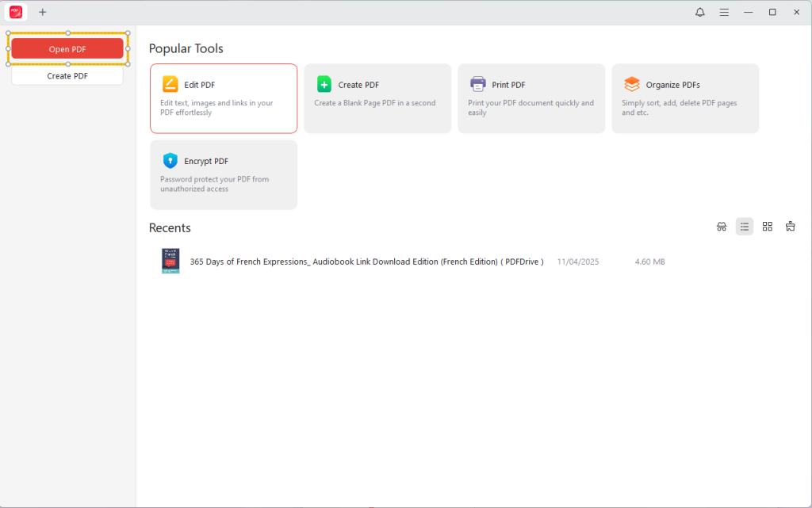Select the Organize PDFs tool card

(x=685, y=98)
